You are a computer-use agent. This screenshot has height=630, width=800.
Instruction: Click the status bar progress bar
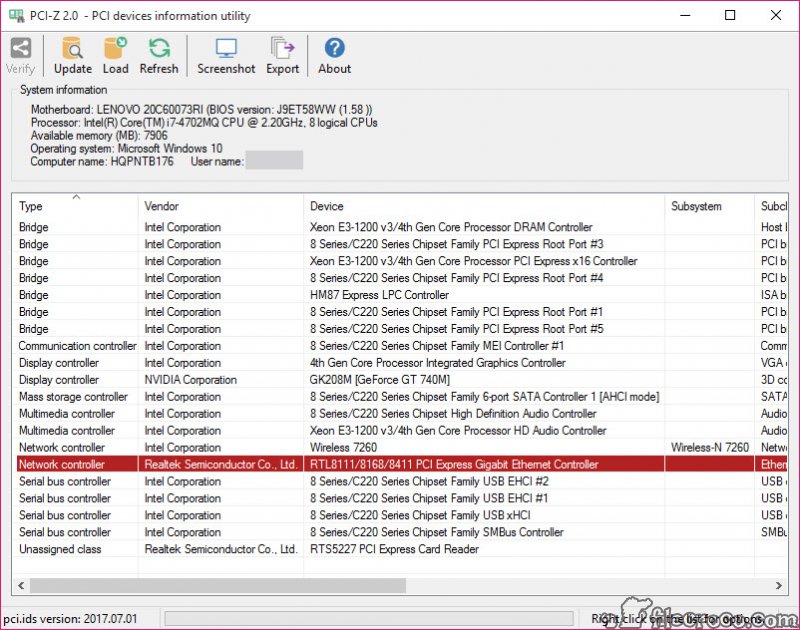coord(368,619)
